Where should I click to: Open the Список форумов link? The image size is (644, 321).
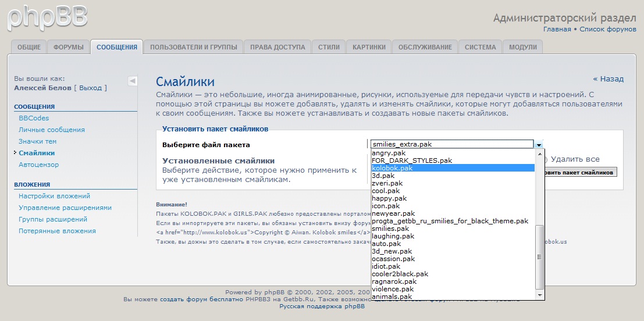tap(608, 29)
